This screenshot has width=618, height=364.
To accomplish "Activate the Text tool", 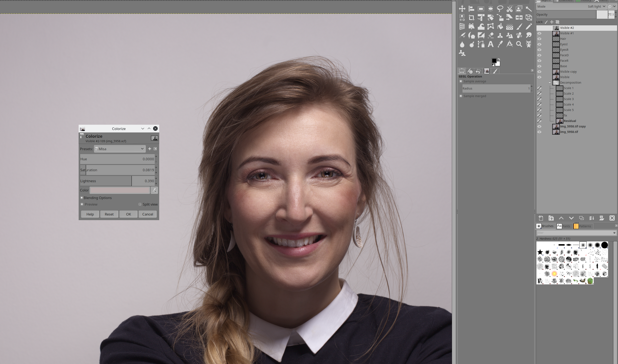I will pyautogui.click(x=490, y=44).
